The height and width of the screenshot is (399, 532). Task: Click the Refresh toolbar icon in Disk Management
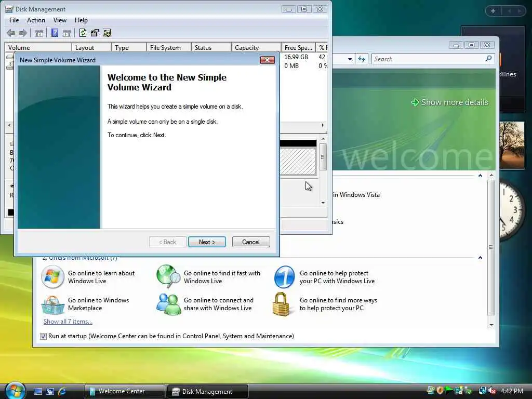point(83,33)
